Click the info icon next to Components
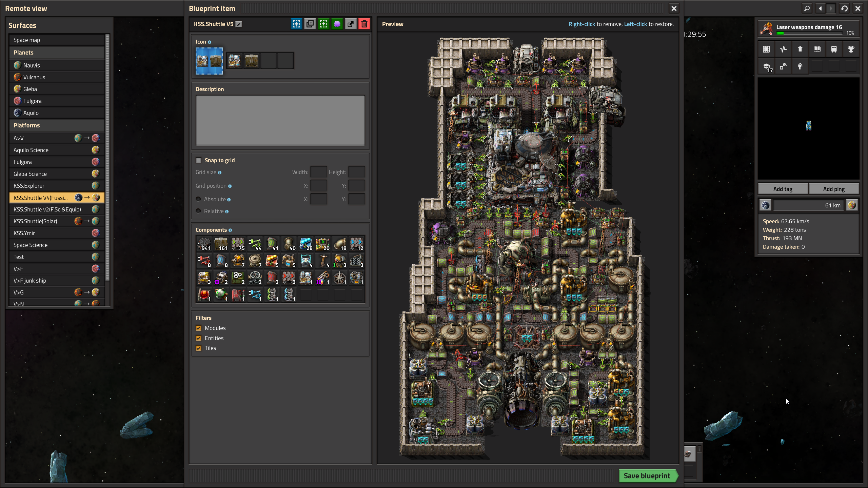This screenshot has height=488, width=868. point(230,230)
